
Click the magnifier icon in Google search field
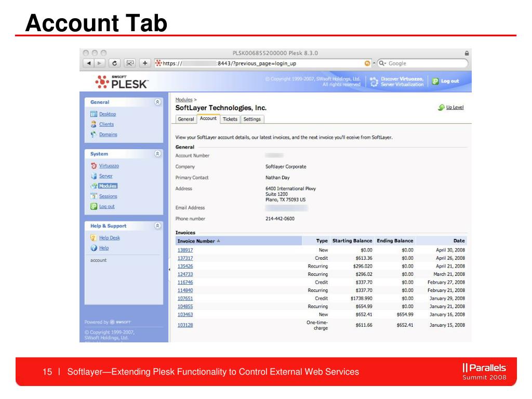[x=382, y=63]
